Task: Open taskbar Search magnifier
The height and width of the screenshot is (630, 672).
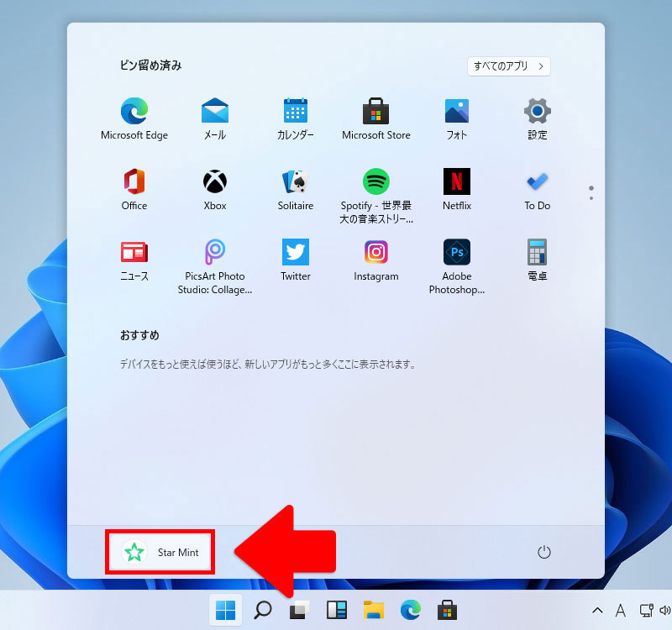Action: [x=263, y=610]
